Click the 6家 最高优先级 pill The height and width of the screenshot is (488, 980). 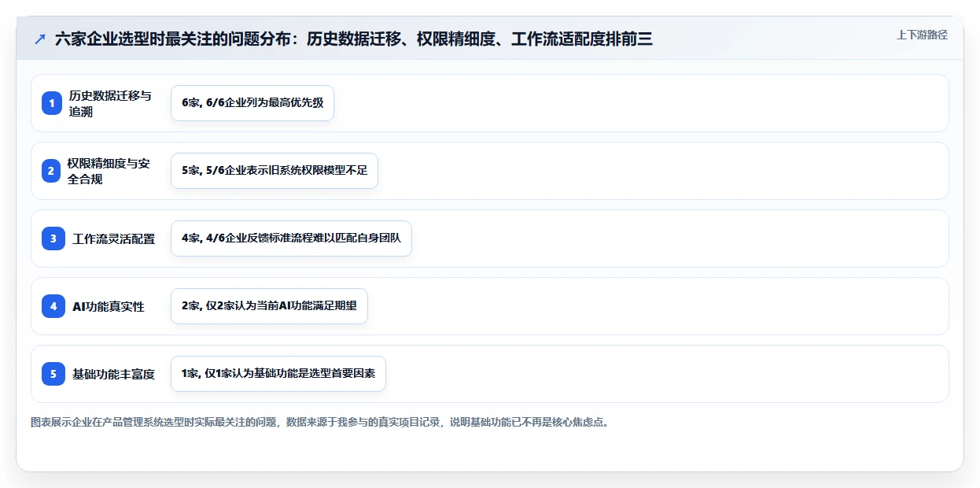(252, 103)
